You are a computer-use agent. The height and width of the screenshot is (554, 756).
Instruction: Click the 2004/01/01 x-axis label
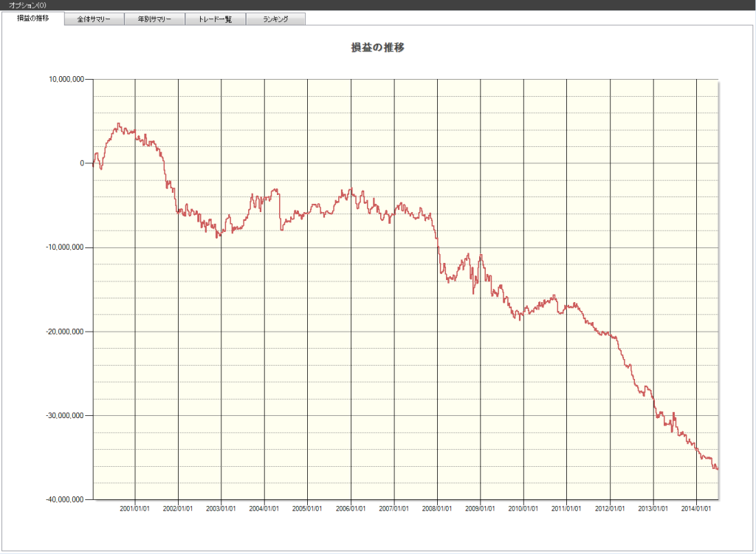tap(264, 509)
